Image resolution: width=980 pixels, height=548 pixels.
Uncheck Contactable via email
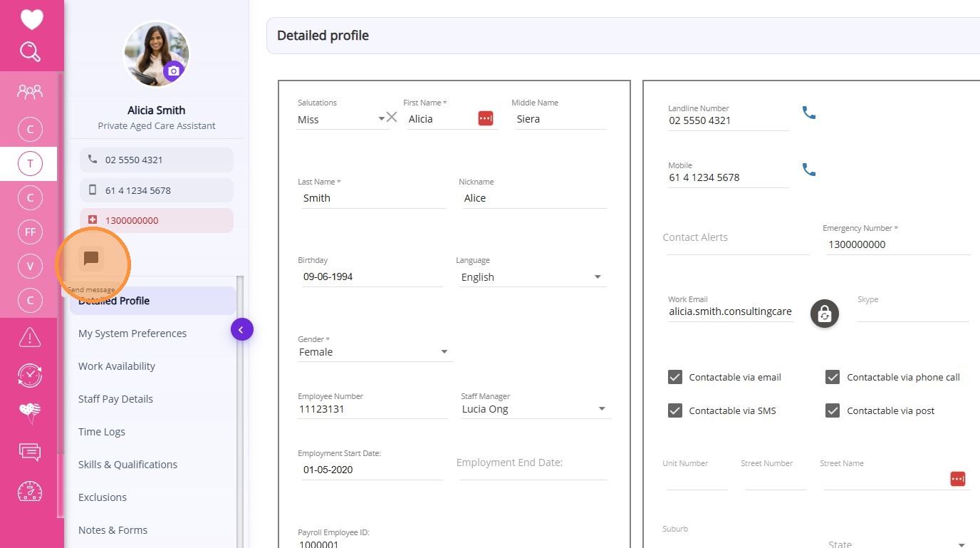tap(675, 377)
